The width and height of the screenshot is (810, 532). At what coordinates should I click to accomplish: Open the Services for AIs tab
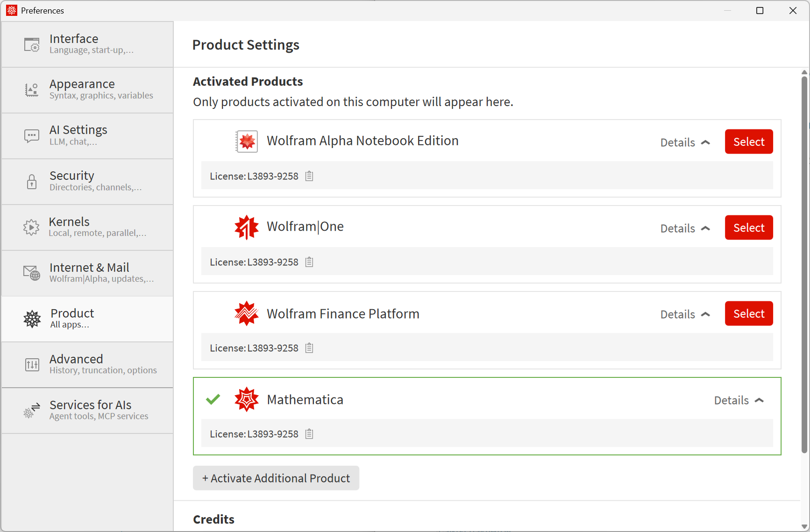87,411
